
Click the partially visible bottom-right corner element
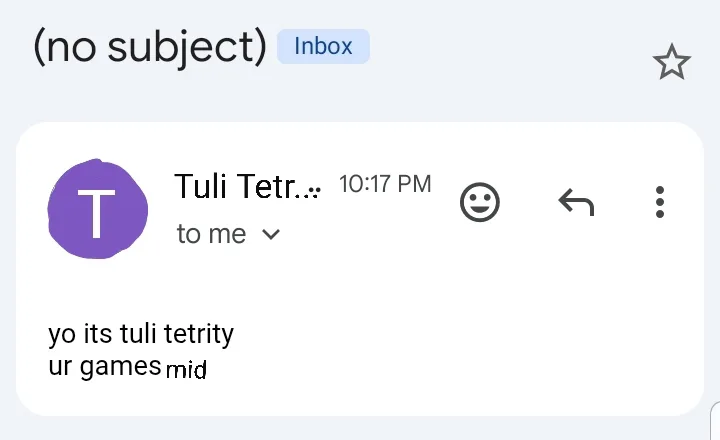point(714,424)
